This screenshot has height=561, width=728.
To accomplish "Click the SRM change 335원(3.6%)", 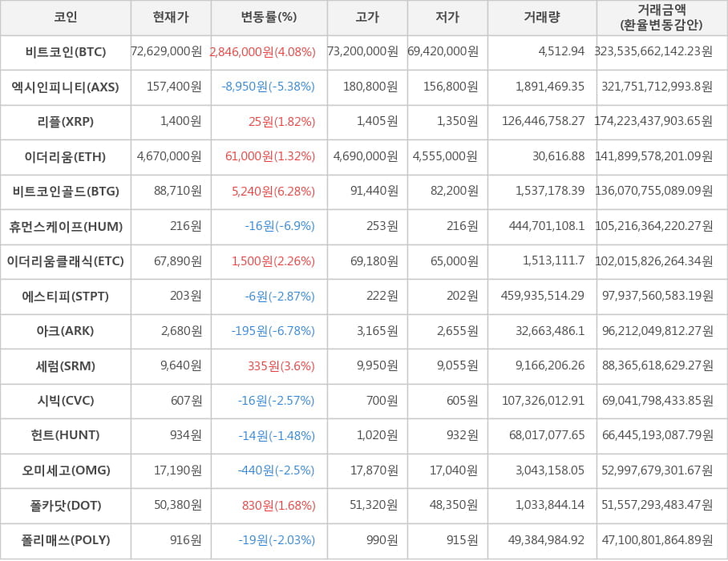I will pos(281,366).
